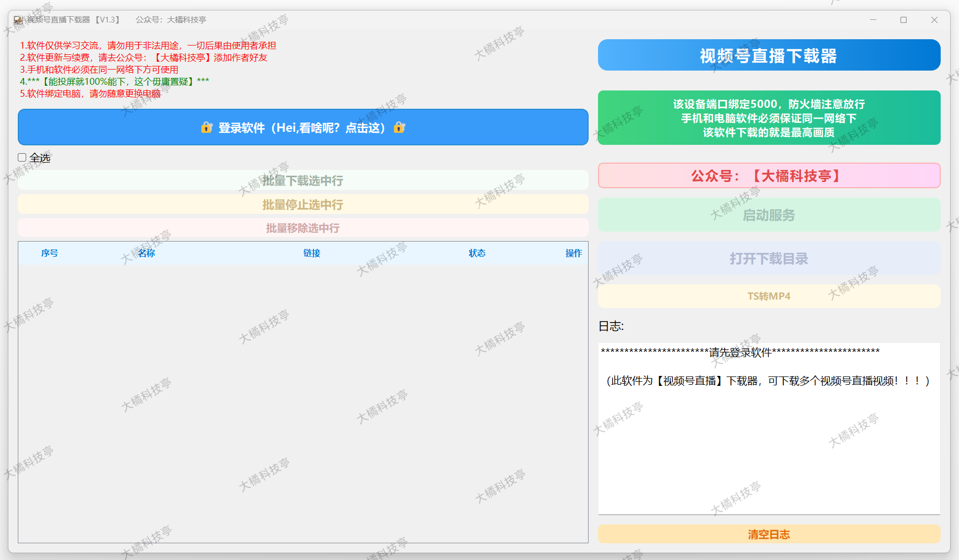Click the 序号 column header
The width and height of the screenshot is (959, 560).
[50, 253]
